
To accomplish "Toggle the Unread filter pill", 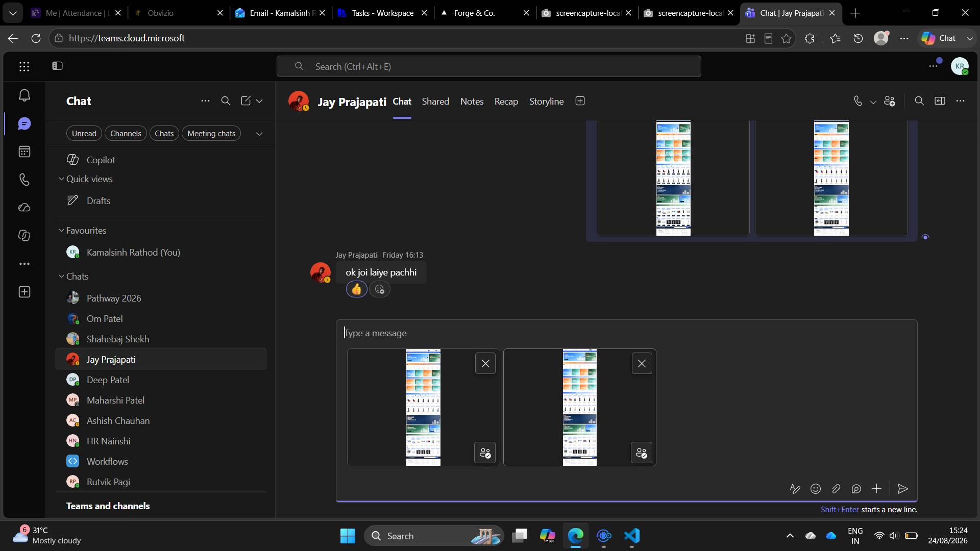I will pyautogui.click(x=84, y=133).
